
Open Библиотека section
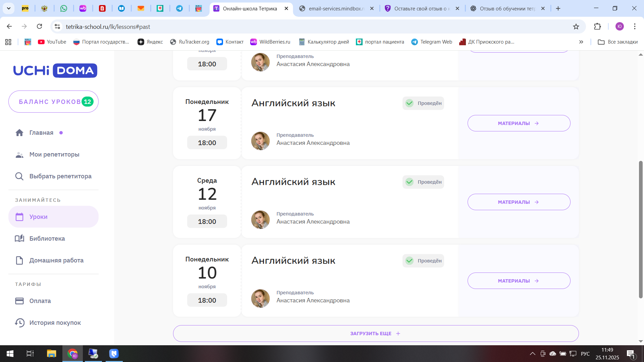[x=47, y=239]
